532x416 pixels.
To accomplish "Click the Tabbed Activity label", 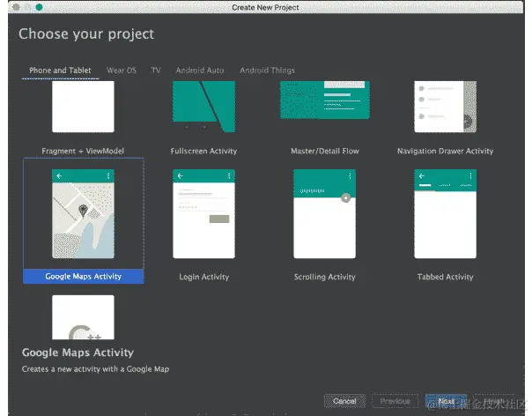I will (445, 277).
